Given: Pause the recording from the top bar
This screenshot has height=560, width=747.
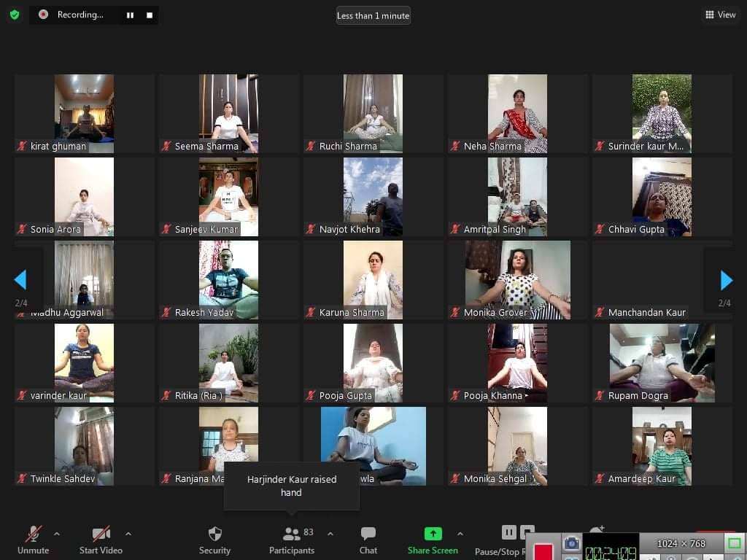Looking at the screenshot, I should click(130, 15).
